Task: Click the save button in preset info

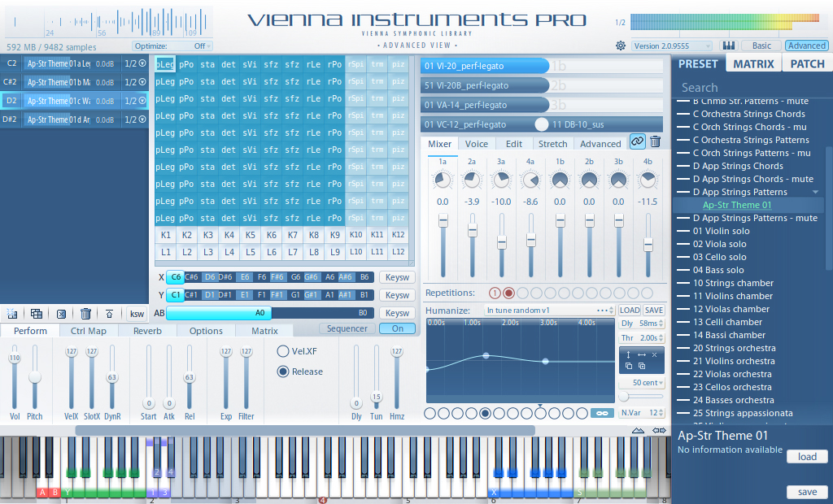Action: (x=807, y=492)
